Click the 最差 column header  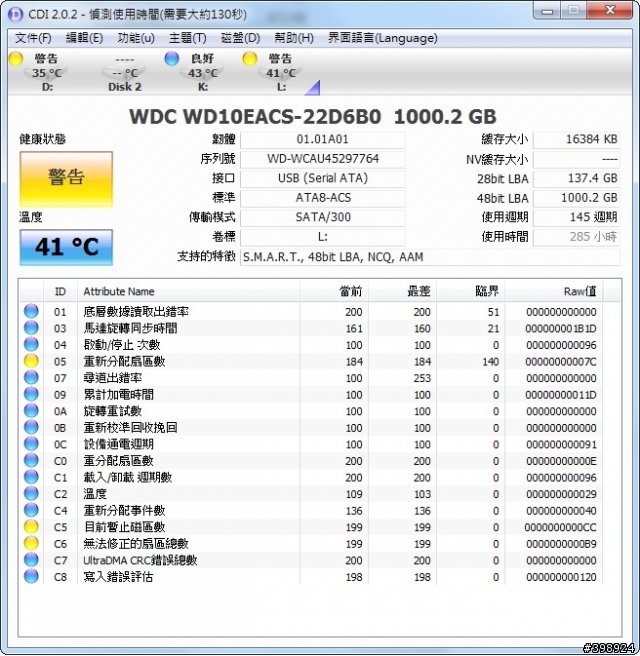pyautogui.click(x=402, y=291)
